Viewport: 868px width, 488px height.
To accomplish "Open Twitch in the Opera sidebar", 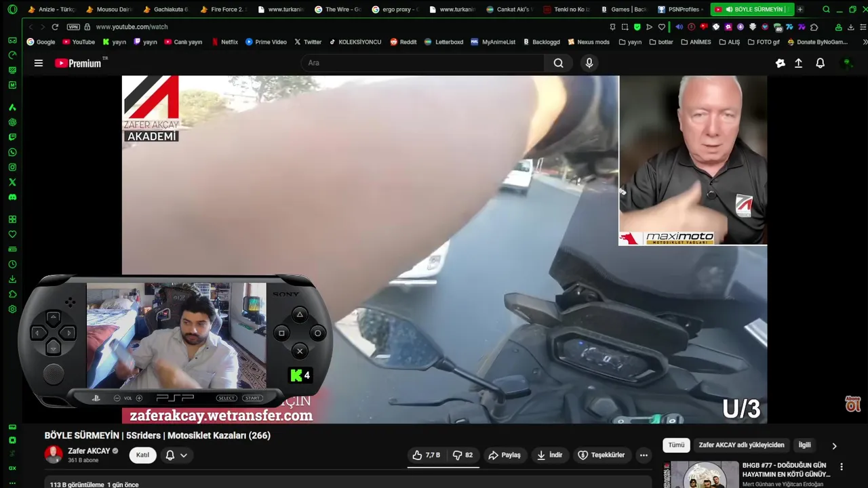I will 12,138.
